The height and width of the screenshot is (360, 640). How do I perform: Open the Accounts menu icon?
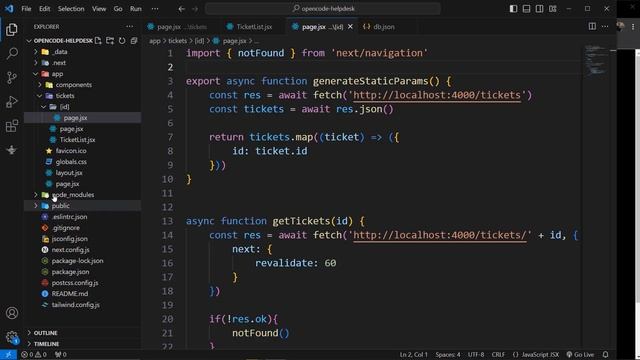click(x=12, y=313)
